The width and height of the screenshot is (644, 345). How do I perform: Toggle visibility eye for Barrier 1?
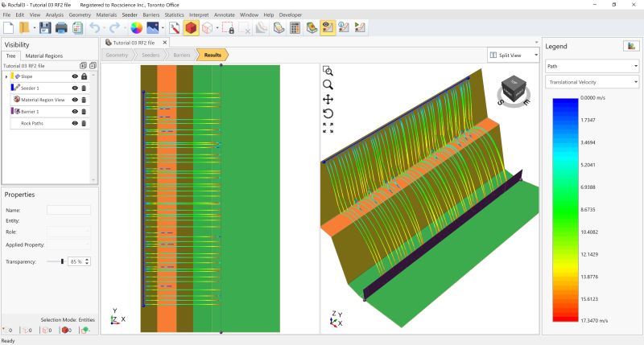(x=75, y=111)
